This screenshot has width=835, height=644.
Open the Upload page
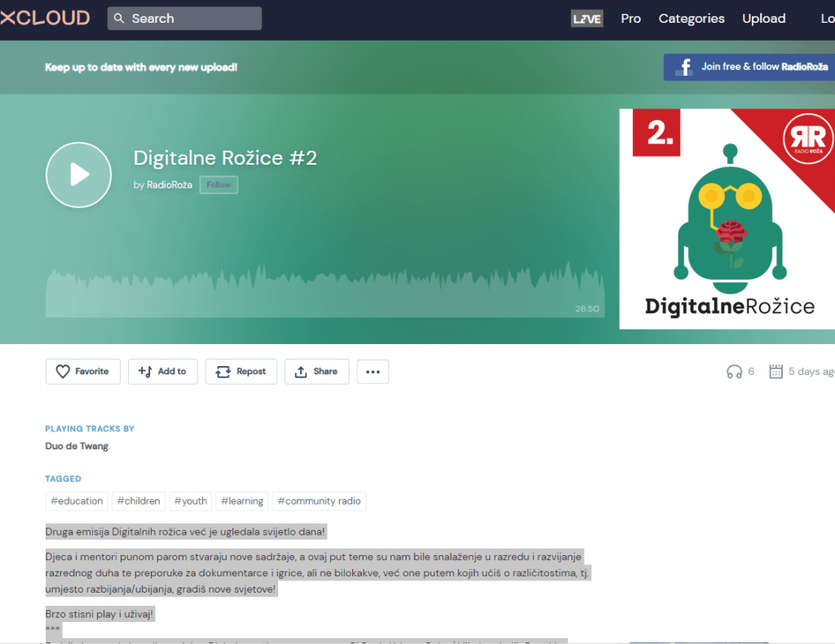point(763,19)
